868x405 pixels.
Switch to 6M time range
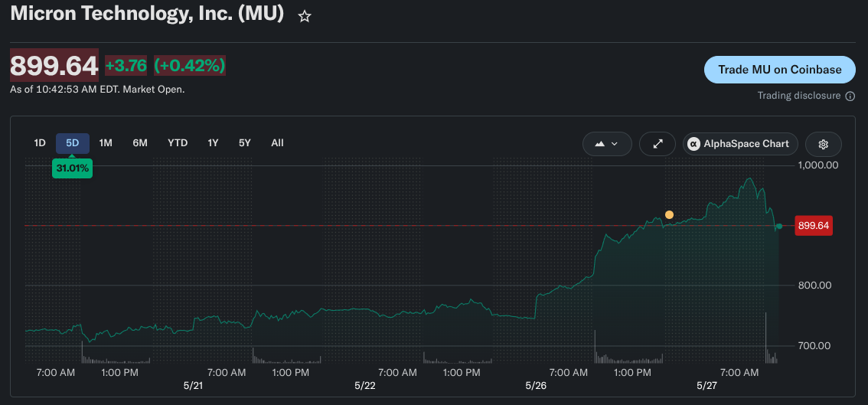[x=140, y=143]
